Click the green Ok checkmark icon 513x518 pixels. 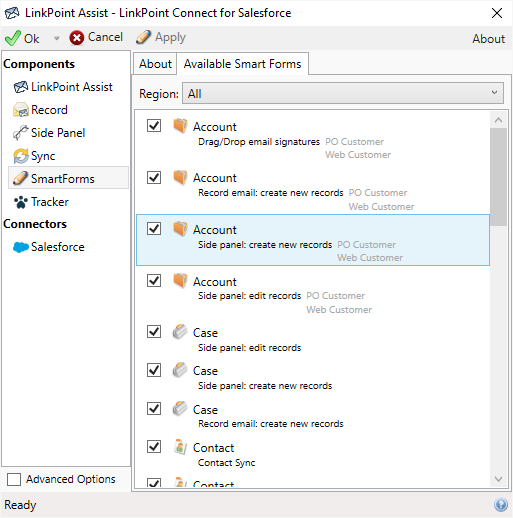[x=13, y=38]
